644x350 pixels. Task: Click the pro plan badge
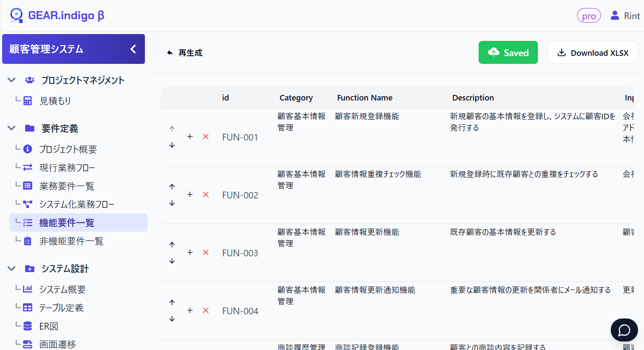coord(589,16)
